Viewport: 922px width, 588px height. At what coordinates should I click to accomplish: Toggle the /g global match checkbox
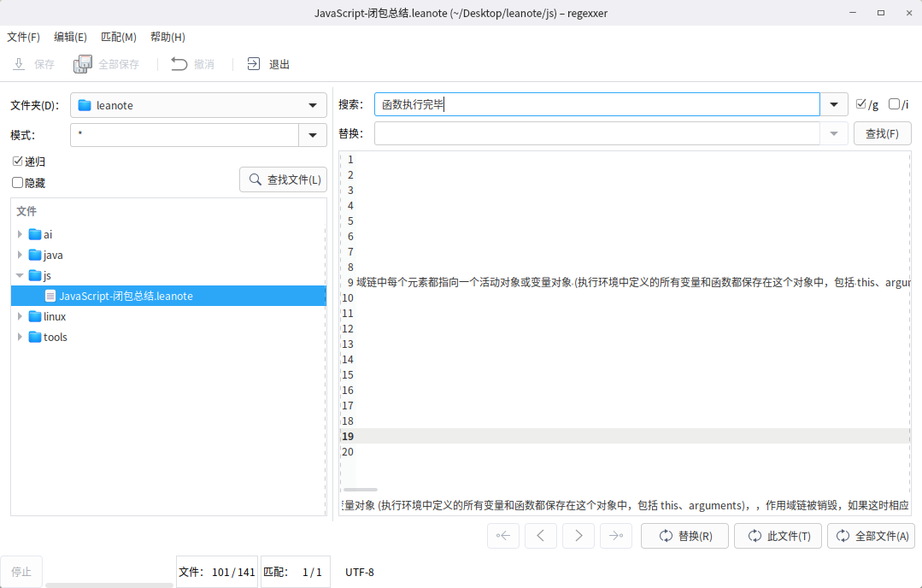[861, 104]
